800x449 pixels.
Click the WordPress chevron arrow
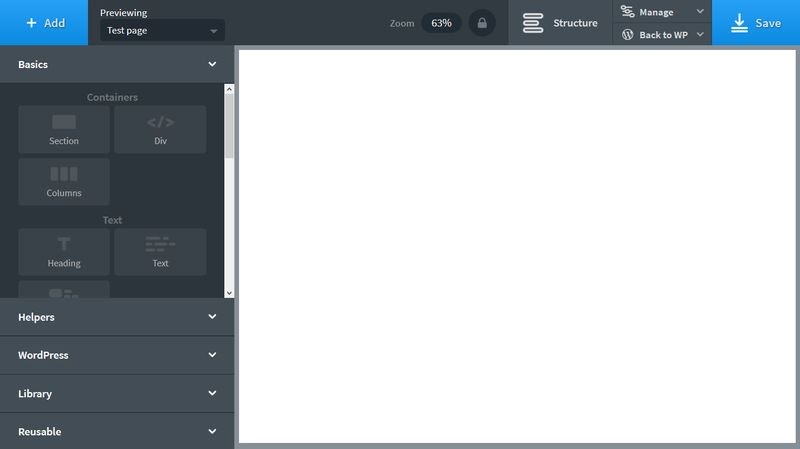pos(212,355)
